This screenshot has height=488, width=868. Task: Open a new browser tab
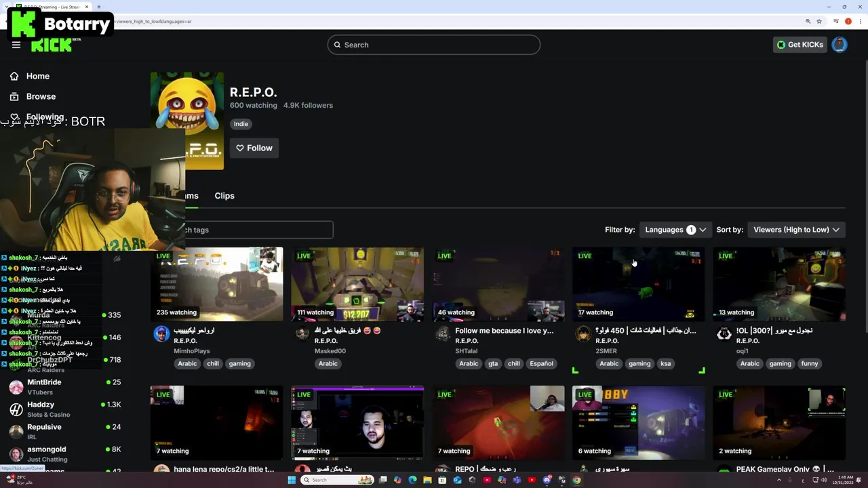99,7
